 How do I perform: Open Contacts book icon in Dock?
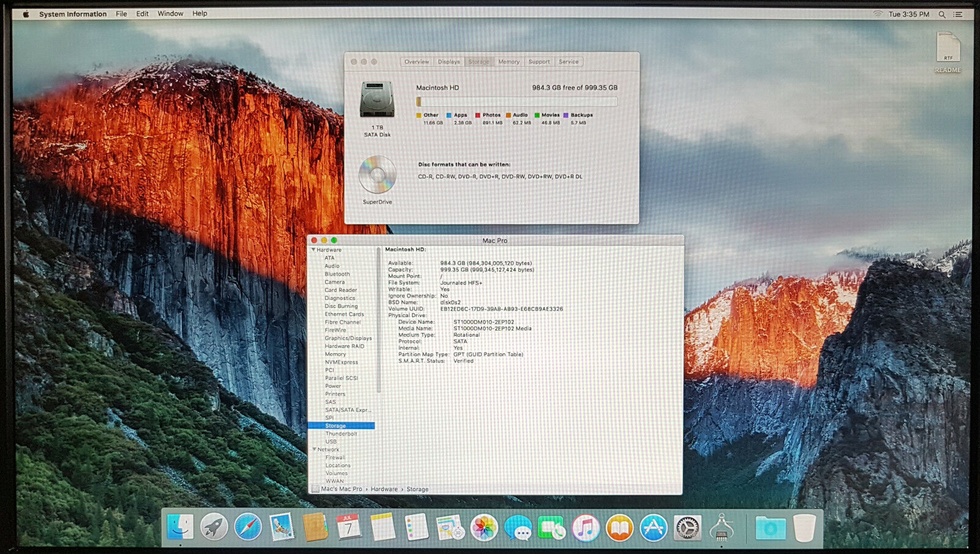coord(315,527)
